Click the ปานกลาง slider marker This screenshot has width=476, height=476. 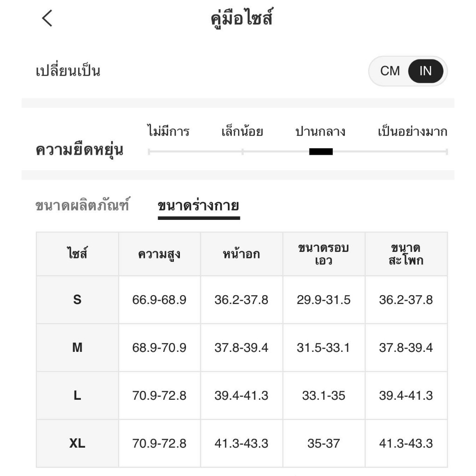(322, 151)
